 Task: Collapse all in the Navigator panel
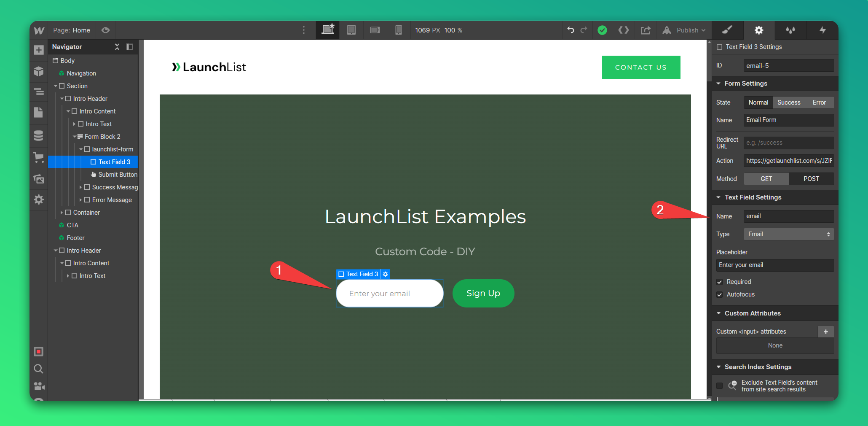point(117,47)
